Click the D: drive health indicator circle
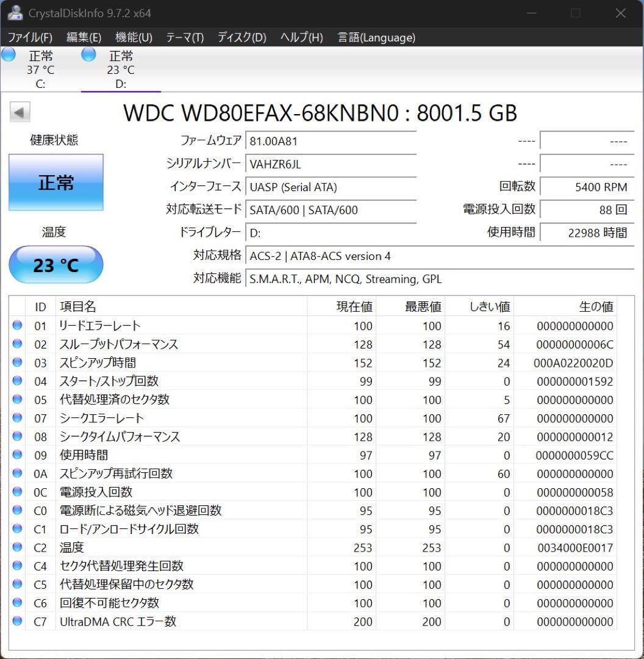The width and height of the screenshot is (644, 659). click(88, 54)
